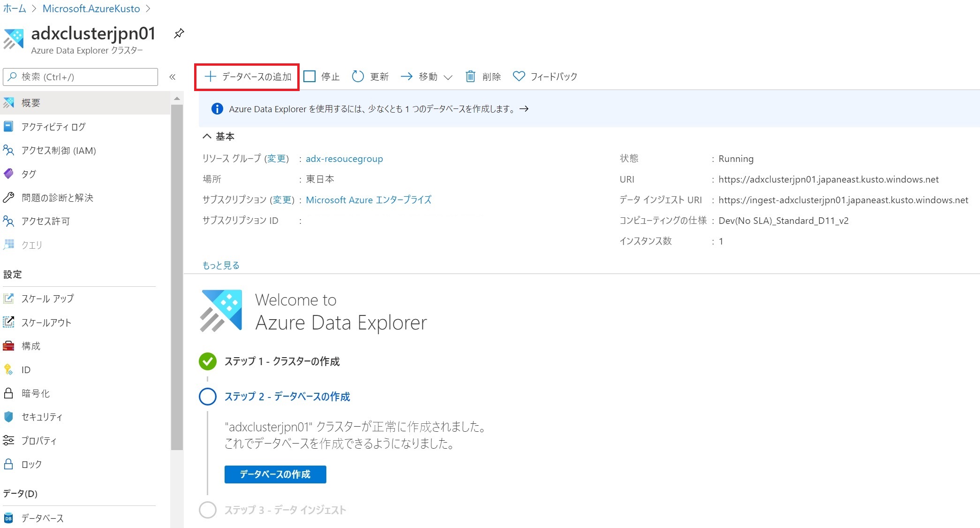Open フィードバック feedback
The image size is (980, 528).
[x=545, y=77]
